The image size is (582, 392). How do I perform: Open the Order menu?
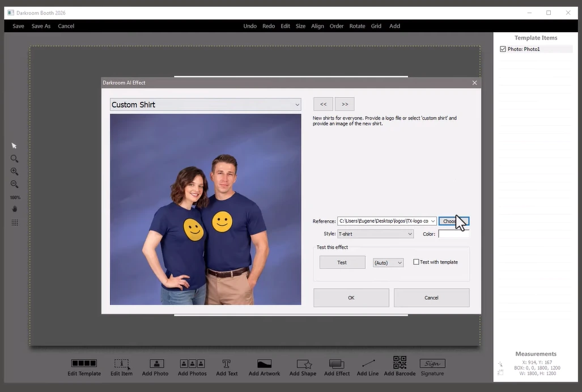pos(336,26)
